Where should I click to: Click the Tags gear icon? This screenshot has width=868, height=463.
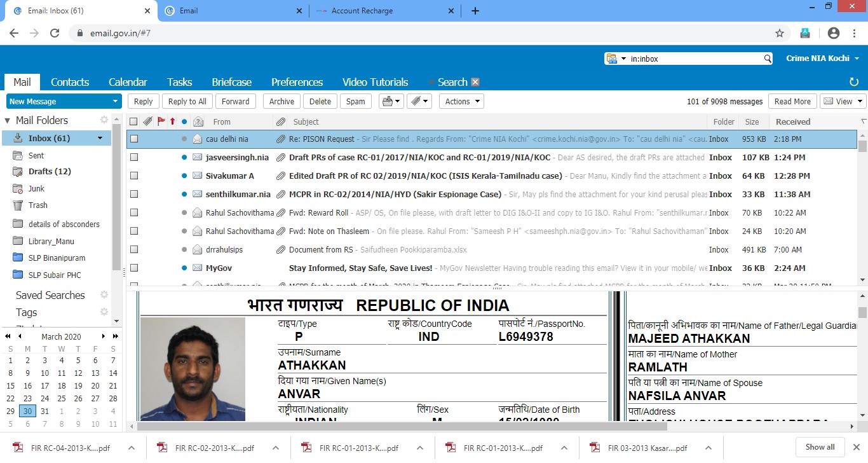(x=104, y=312)
